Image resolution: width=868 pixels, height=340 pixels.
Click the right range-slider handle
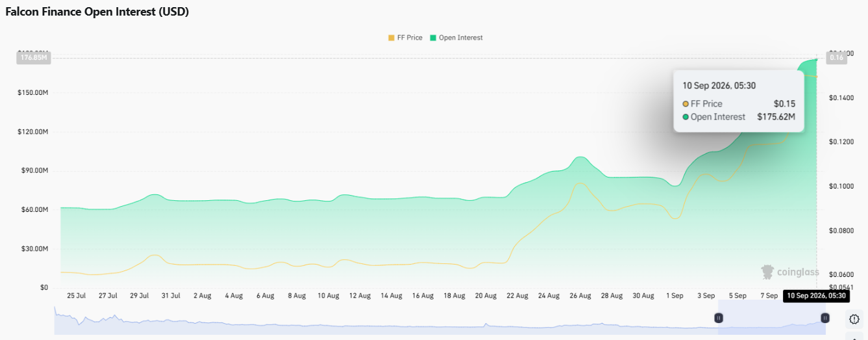point(825,318)
